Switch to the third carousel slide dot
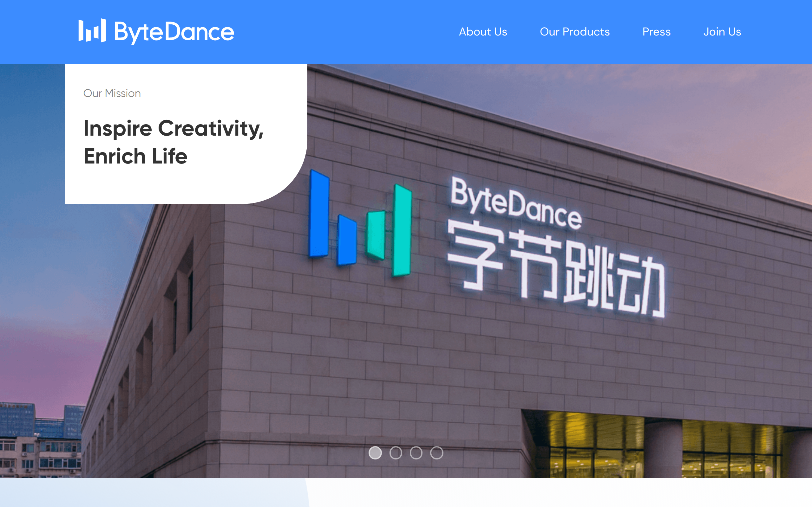The image size is (812, 507). coord(416,453)
